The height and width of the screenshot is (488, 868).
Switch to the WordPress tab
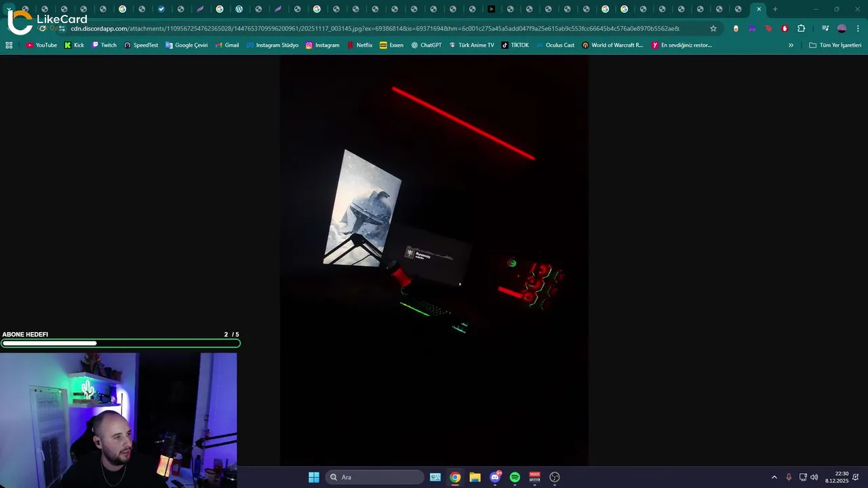tap(239, 9)
